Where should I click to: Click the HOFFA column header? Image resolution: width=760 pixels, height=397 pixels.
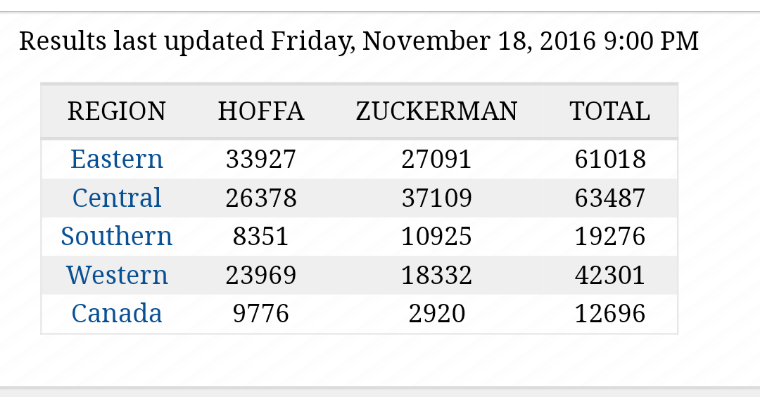[x=261, y=111]
